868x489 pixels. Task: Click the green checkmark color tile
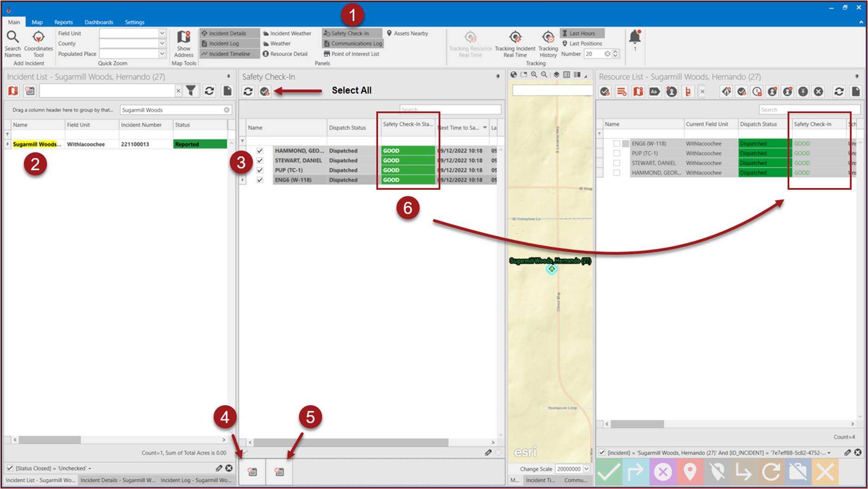tap(609, 471)
